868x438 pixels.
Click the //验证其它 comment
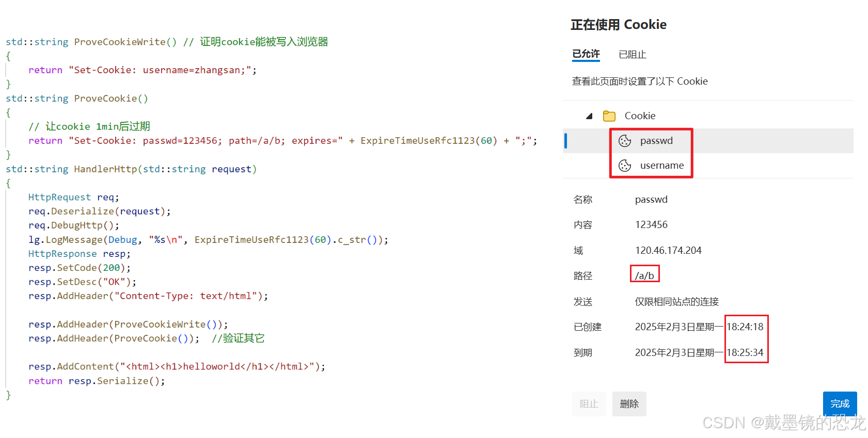click(x=238, y=338)
